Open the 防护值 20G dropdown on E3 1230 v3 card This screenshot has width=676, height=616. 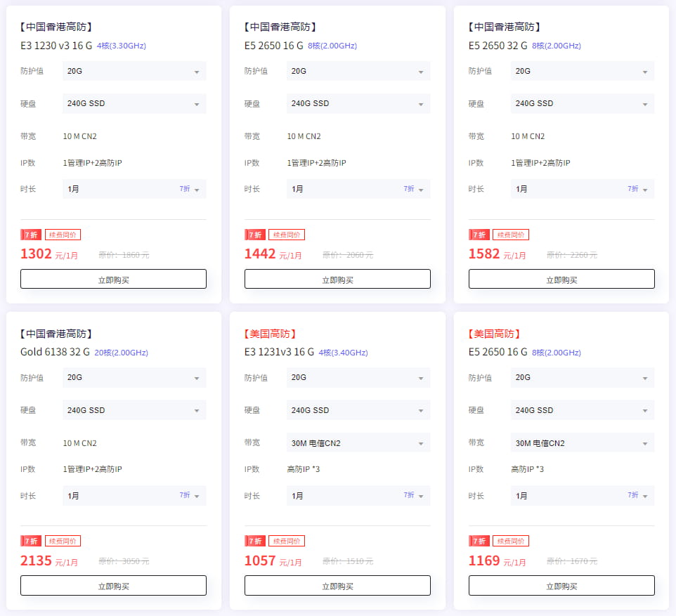pyautogui.click(x=134, y=71)
